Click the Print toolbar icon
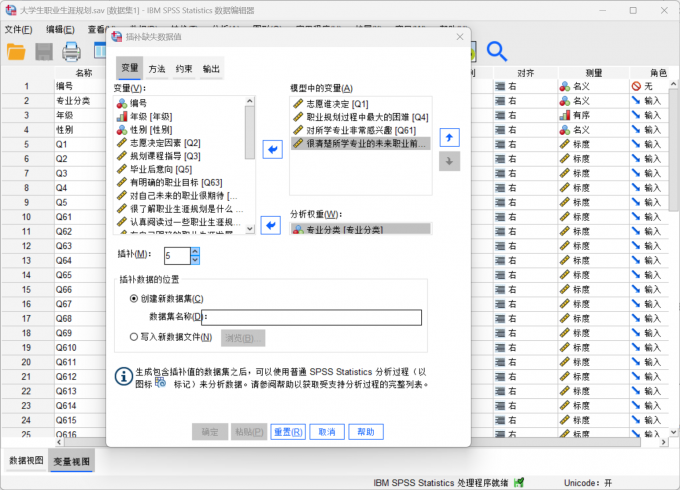Image resolution: width=680 pixels, height=490 pixels. pos(71,52)
